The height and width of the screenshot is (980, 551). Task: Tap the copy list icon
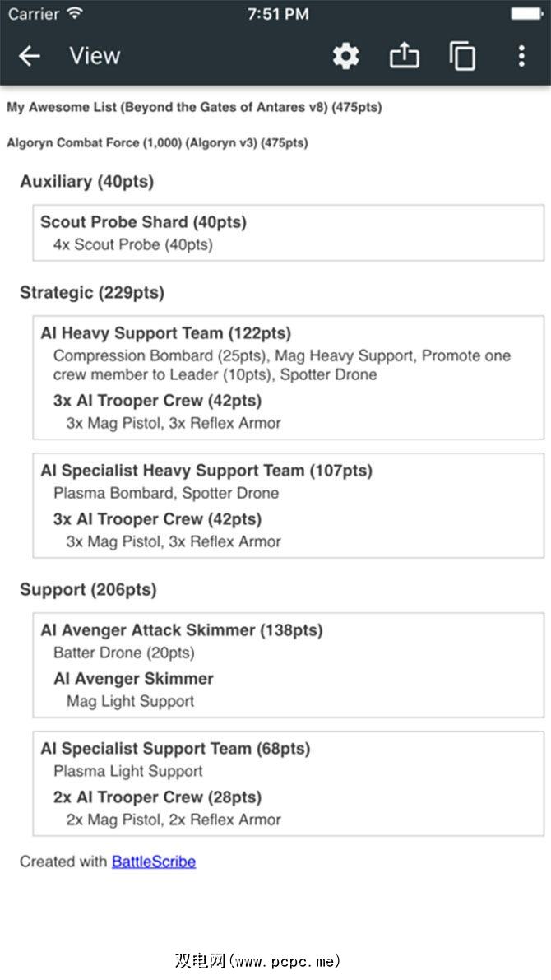[x=463, y=56]
